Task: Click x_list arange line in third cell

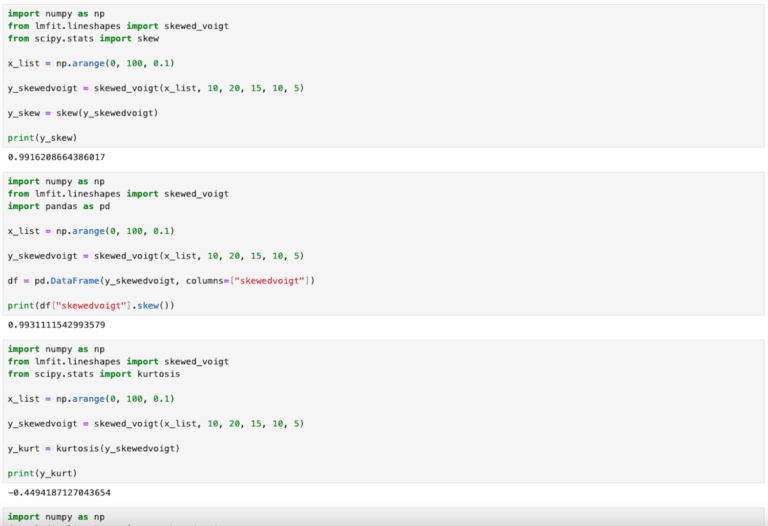Action: point(91,399)
